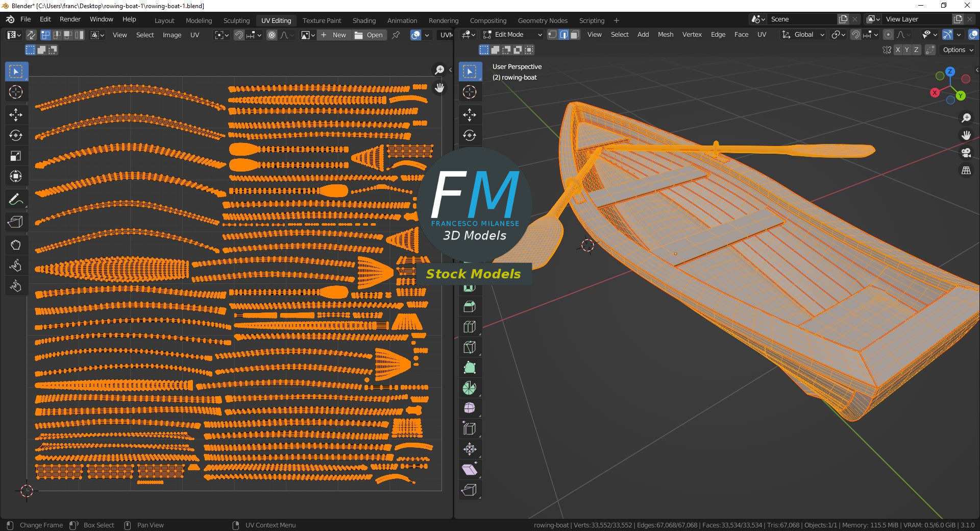Open the UV Editing workspace tab
This screenshot has height=531, width=980.
pos(276,20)
